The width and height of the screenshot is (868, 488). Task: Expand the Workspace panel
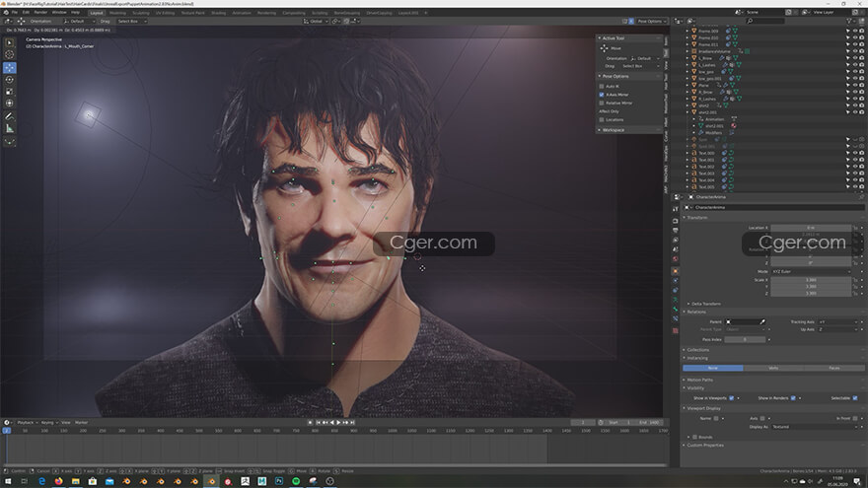pos(613,130)
